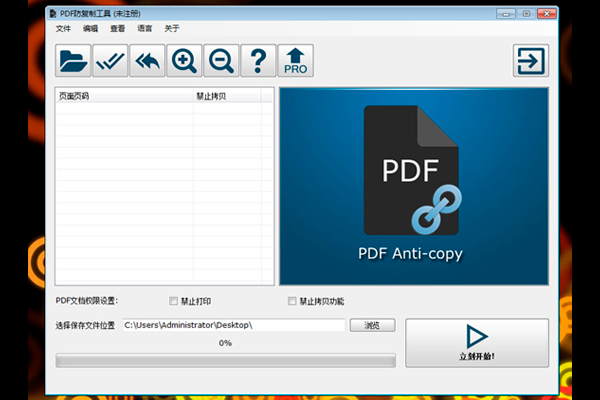The height and width of the screenshot is (400, 600).
Task: Upgrade using the PRO arrow icon
Action: 295,60
